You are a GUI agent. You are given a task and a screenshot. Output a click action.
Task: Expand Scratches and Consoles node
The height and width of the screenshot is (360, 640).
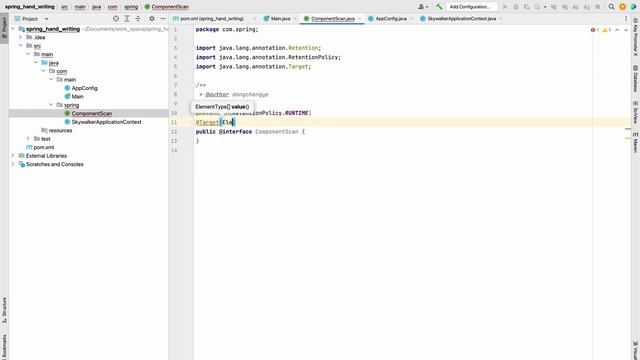[13, 164]
